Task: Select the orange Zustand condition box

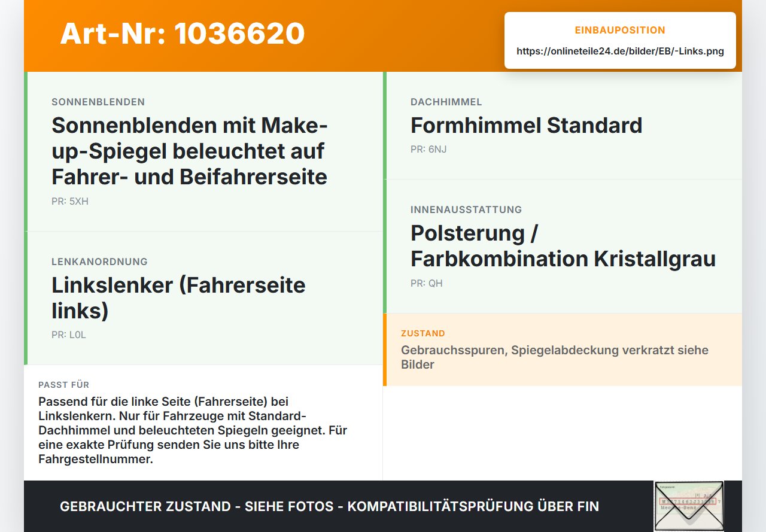Action: (563, 349)
